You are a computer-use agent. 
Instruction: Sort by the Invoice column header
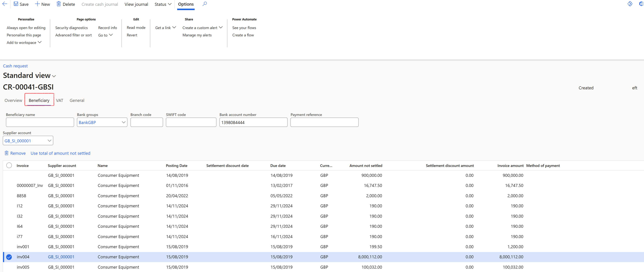pyautogui.click(x=22, y=165)
